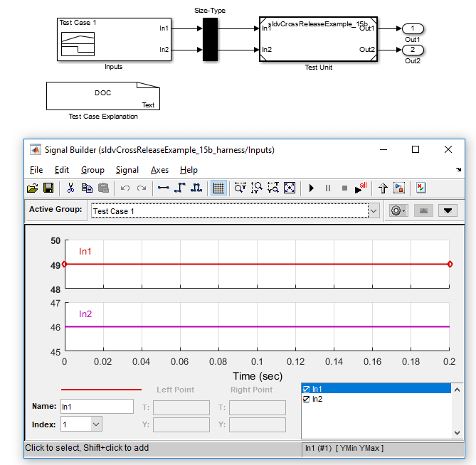Click the requirements checklist icon
Viewport: 476px width, 465px height.
pos(421,188)
